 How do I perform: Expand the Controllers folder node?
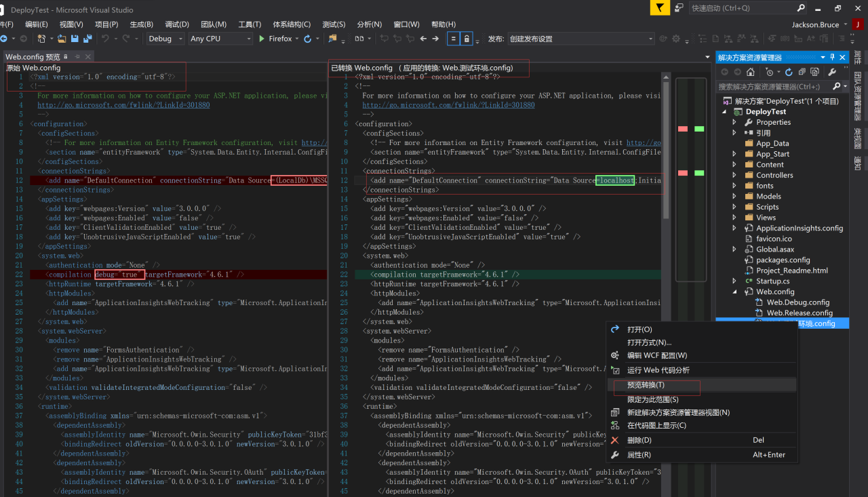(x=734, y=175)
